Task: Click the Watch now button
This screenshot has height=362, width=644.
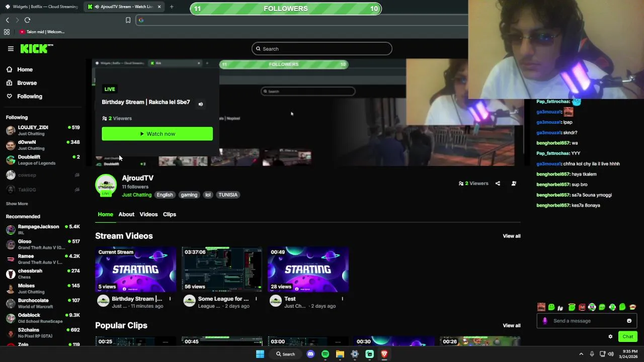Action: click(157, 134)
